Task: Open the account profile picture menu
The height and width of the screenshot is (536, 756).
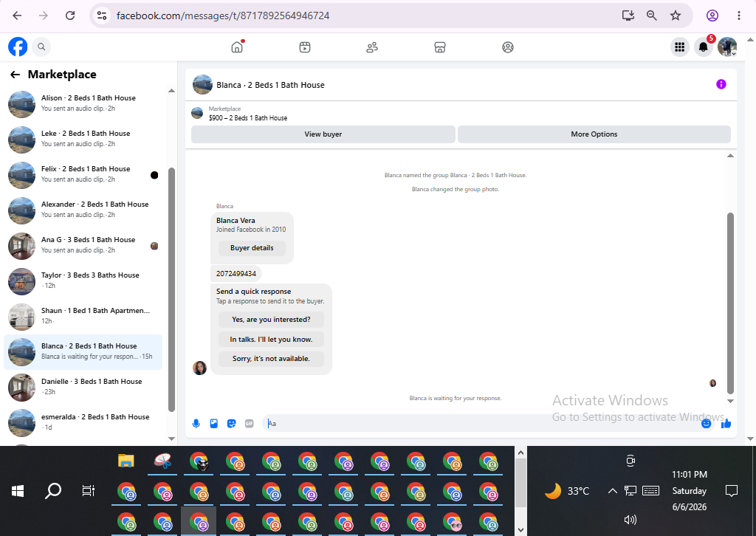Action: (727, 47)
